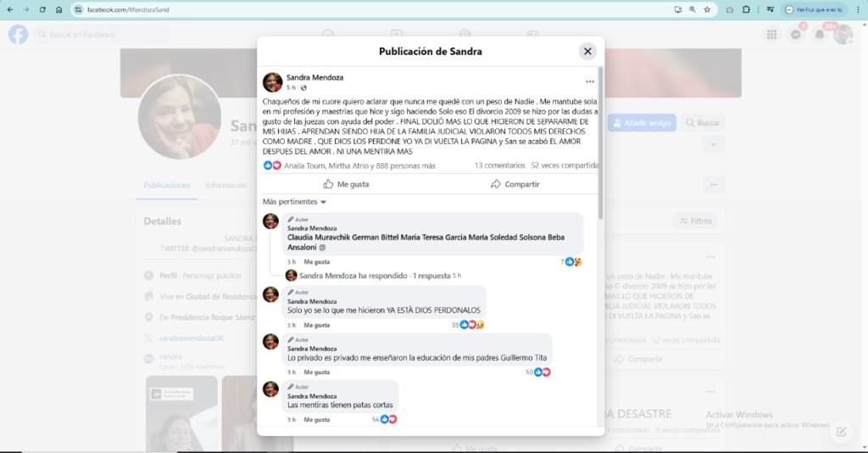Click Sandra Mendoza's large profile picture
This screenshot has width=868, height=453.
179,117
